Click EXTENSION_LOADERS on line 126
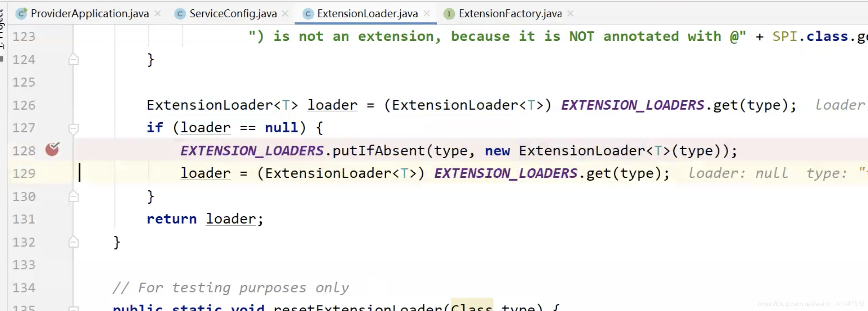868x311 pixels. click(633, 105)
